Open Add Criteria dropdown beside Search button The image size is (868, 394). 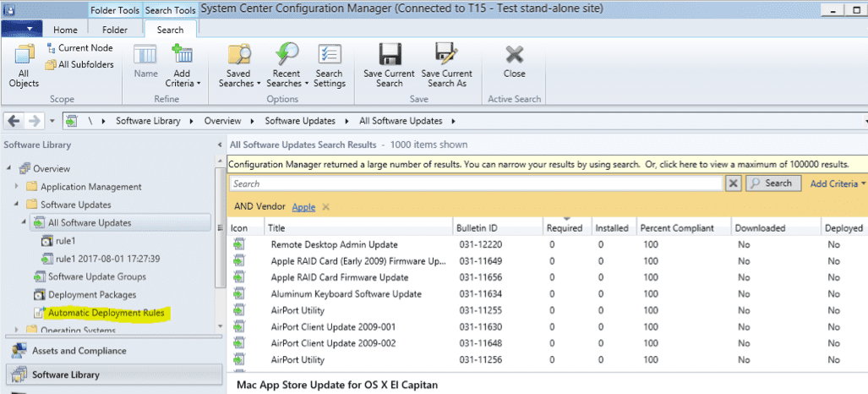[x=837, y=183]
